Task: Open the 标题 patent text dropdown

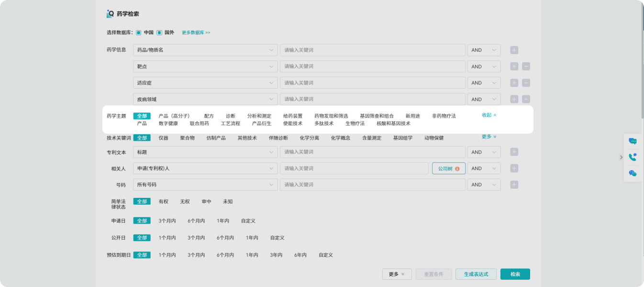Action: click(x=205, y=152)
